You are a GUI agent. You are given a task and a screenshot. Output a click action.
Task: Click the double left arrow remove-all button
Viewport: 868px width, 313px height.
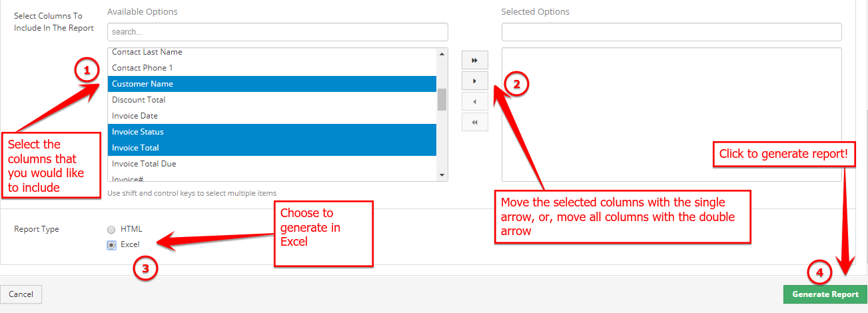(x=475, y=123)
